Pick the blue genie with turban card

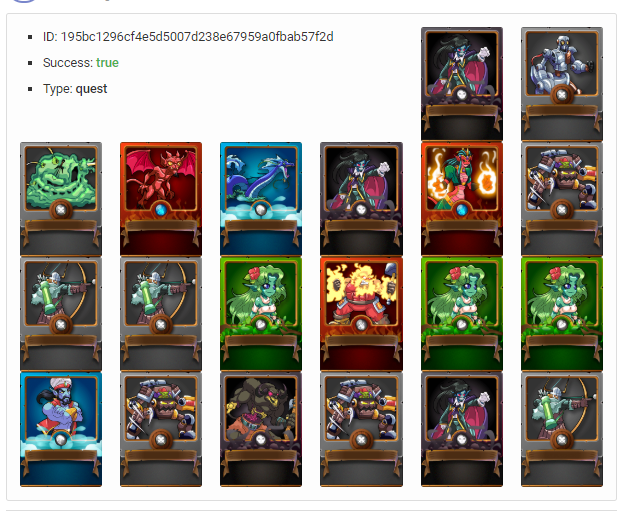tap(61, 429)
